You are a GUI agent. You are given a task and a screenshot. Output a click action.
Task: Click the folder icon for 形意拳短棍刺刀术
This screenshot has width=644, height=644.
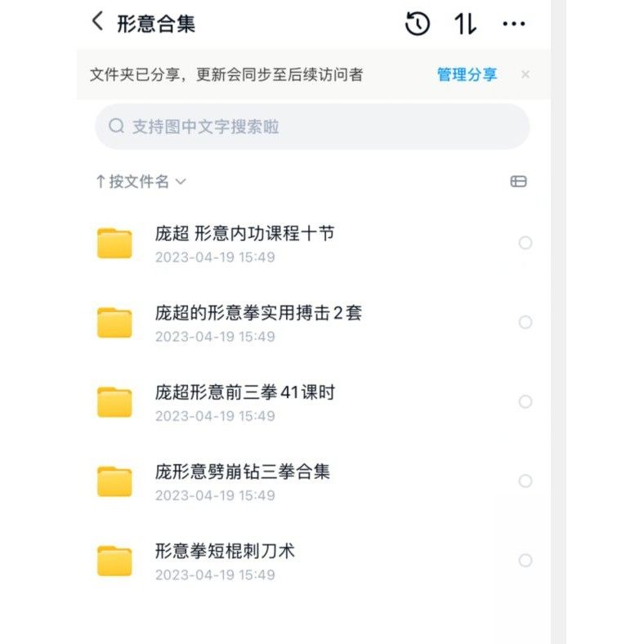114,561
